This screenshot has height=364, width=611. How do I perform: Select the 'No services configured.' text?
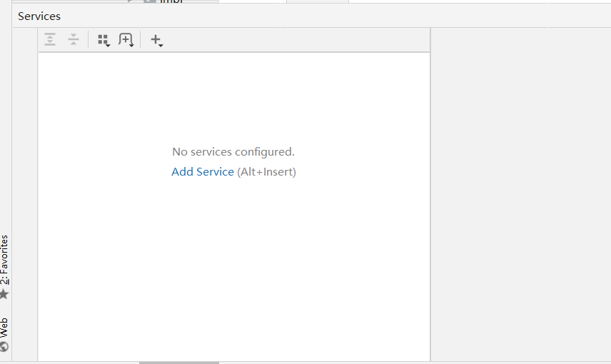coord(233,151)
